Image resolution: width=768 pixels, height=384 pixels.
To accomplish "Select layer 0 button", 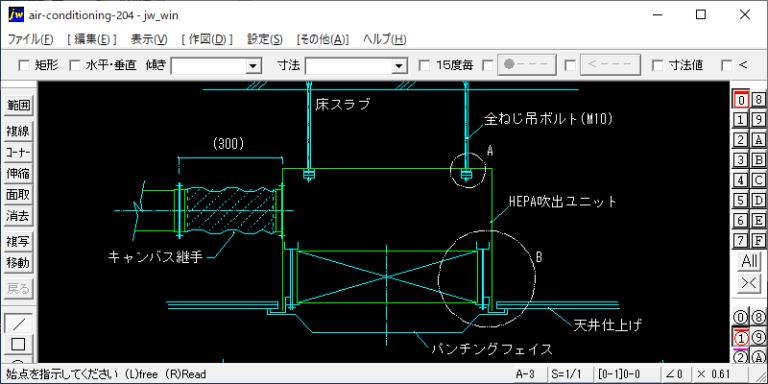I will [x=741, y=100].
